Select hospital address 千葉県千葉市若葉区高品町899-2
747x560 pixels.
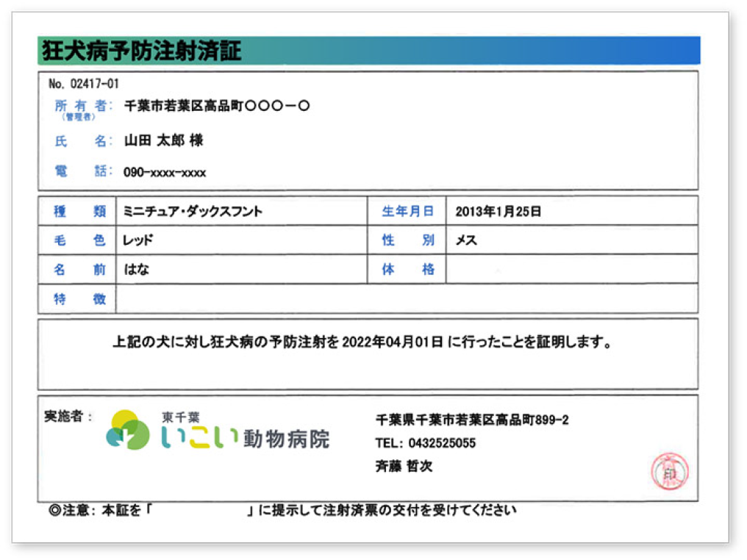pyautogui.click(x=471, y=420)
